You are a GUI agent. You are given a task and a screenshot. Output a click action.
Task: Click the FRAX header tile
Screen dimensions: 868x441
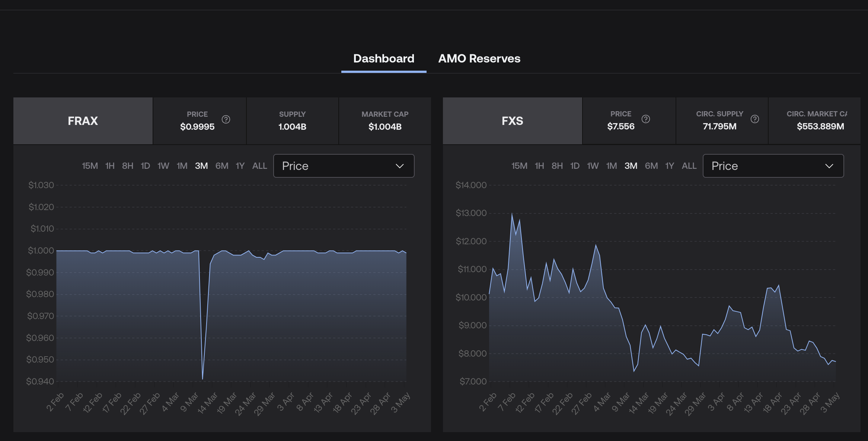[83, 121]
